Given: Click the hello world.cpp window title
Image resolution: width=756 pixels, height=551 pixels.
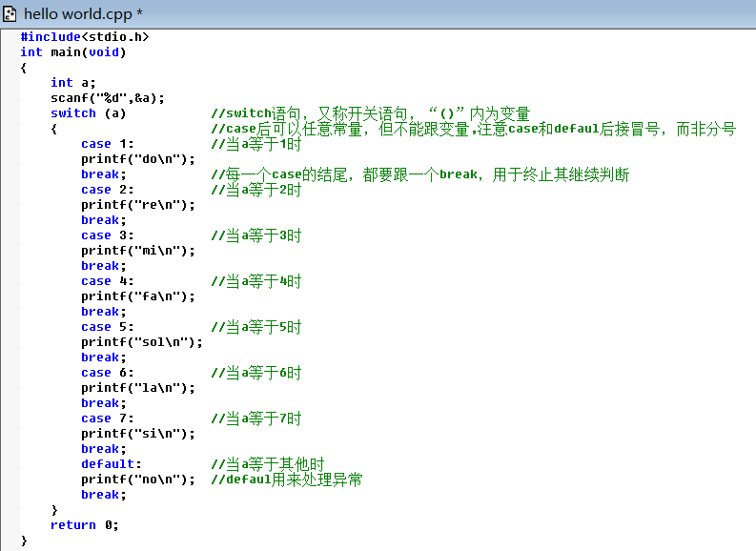Looking at the screenshot, I should pos(83,13).
